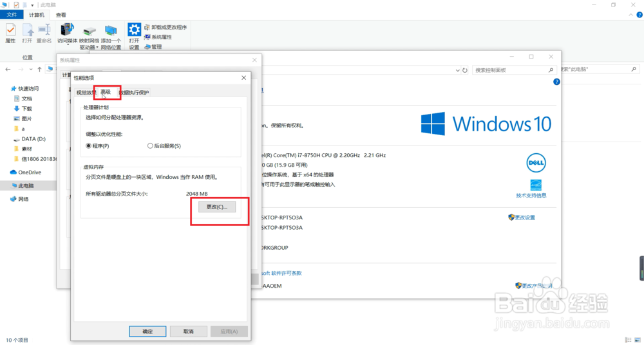Viewport: 644px width, 345px height.
Task: Click the 更改产品密钥 link
Action: 533,285
